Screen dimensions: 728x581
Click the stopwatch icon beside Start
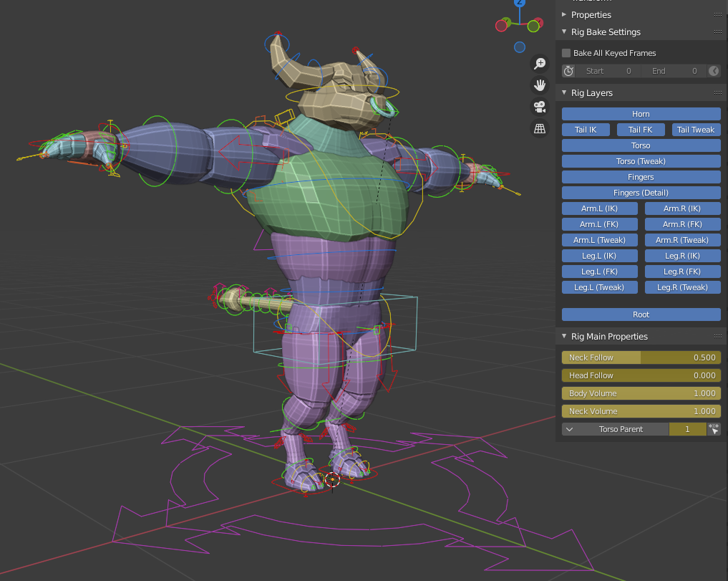pos(568,71)
